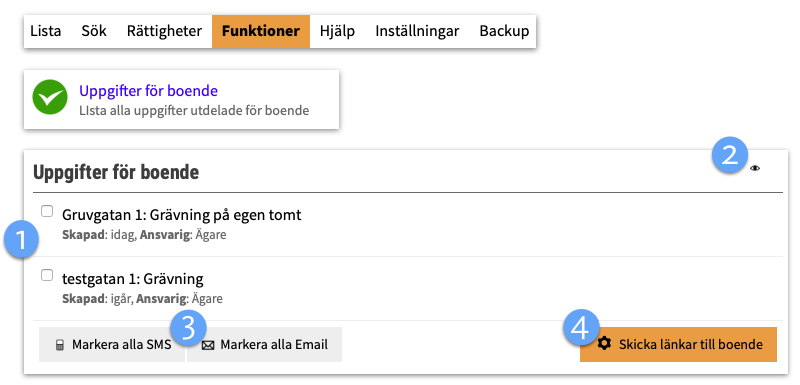Switch to the Sök tab

94,31
